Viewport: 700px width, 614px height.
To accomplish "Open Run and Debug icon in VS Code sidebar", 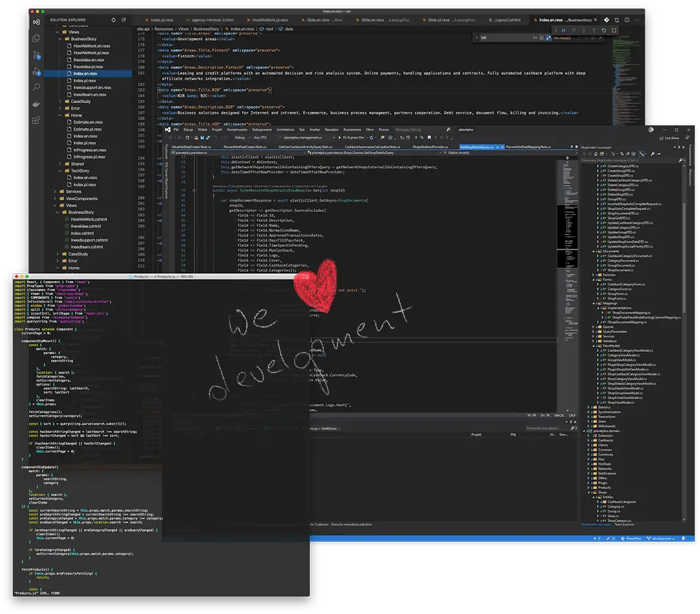I will [x=36, y=71].
